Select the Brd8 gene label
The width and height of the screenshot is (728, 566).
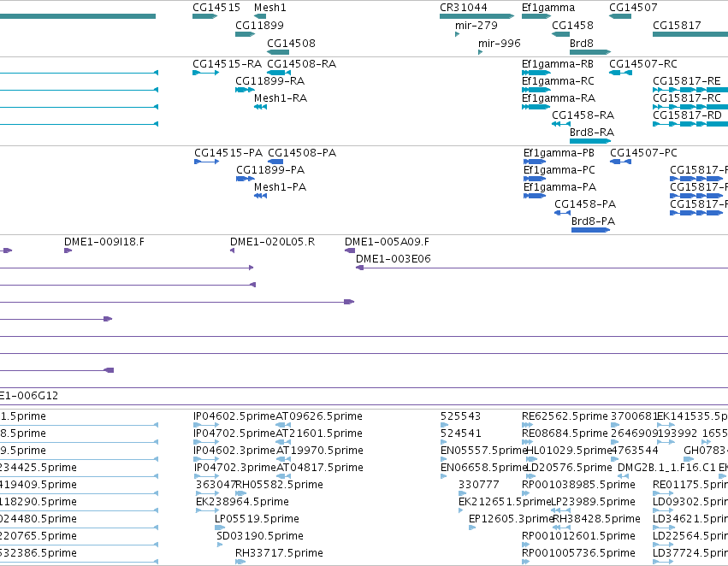582,43
